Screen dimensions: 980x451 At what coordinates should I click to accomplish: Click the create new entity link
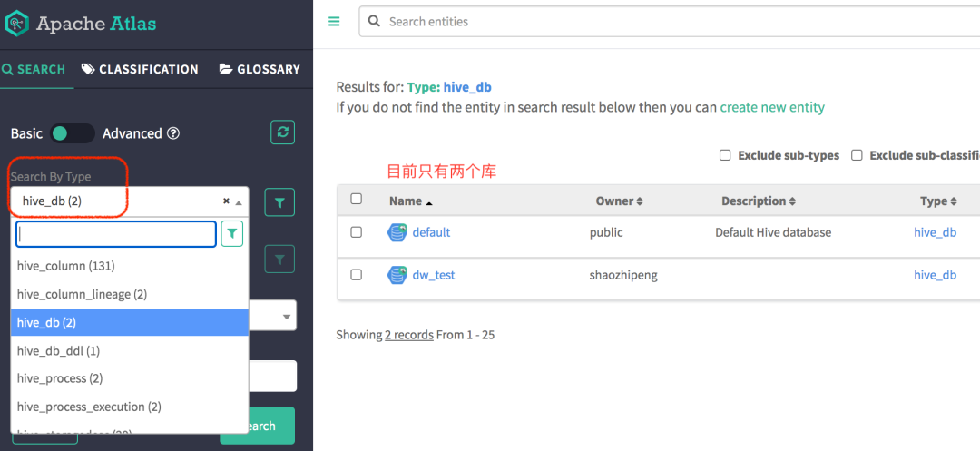point(772,107)
